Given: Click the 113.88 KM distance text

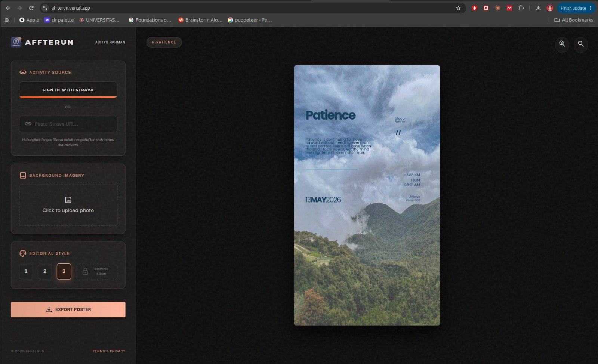Looking at the screenshot, I should [411, 175].
